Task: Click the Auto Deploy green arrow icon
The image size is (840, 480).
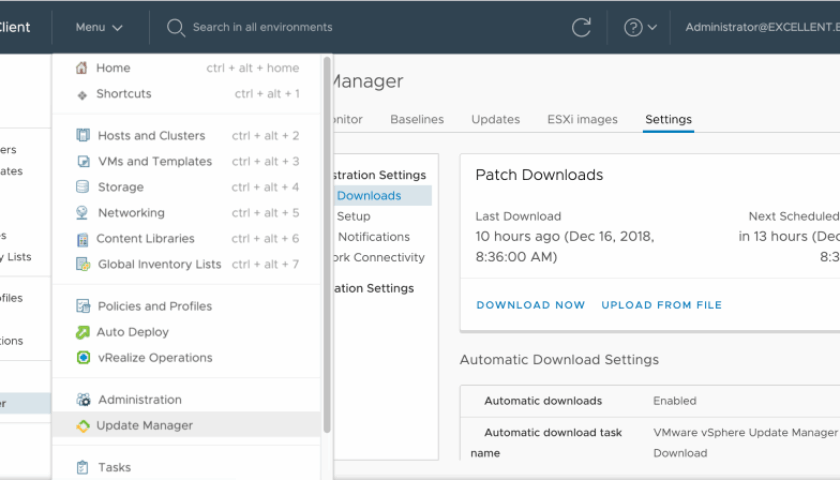Action: pyautogui.click(x=82, y=332)
